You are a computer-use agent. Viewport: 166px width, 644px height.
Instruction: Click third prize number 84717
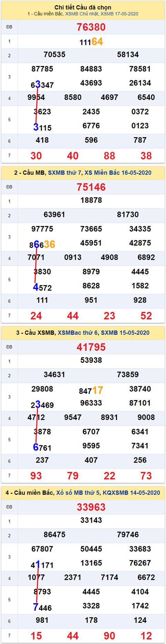(x=91, y=390)
